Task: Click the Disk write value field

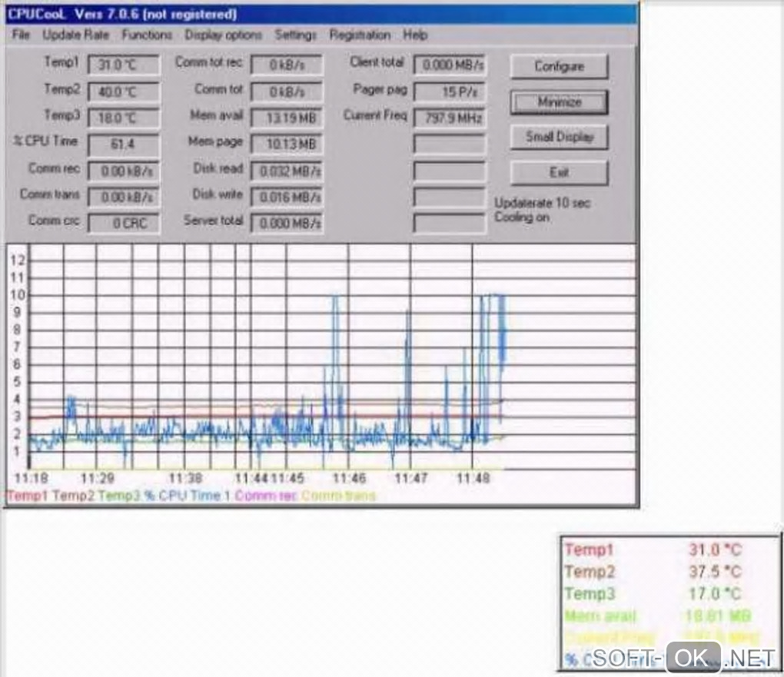Action: tap(287, 197)
